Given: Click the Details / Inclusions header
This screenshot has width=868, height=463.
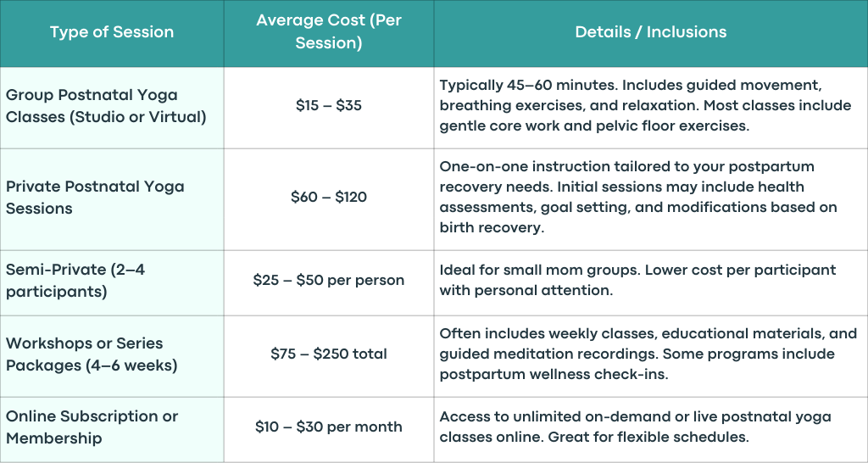Looking at the screenshot, I should point(650,32).
